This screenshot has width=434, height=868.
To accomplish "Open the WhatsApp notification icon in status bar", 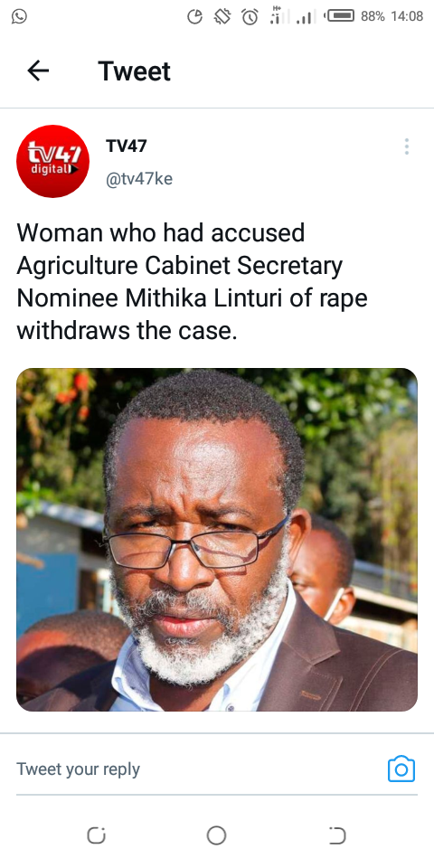I will tap(19, 16).
